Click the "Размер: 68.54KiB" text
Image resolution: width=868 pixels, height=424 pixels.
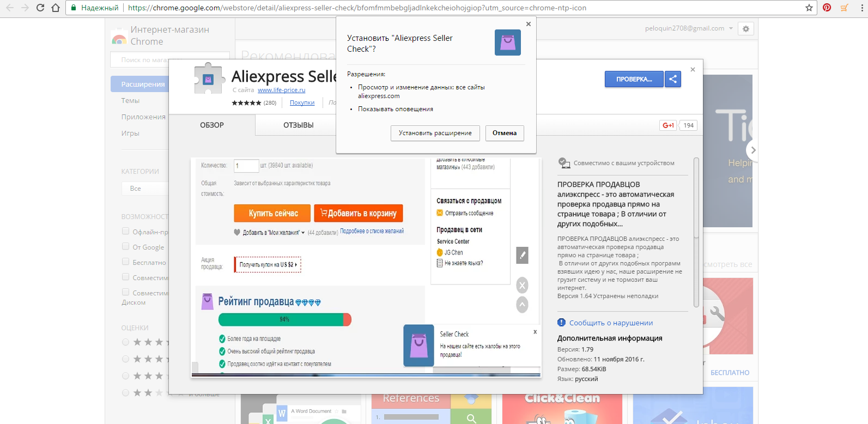582,369
